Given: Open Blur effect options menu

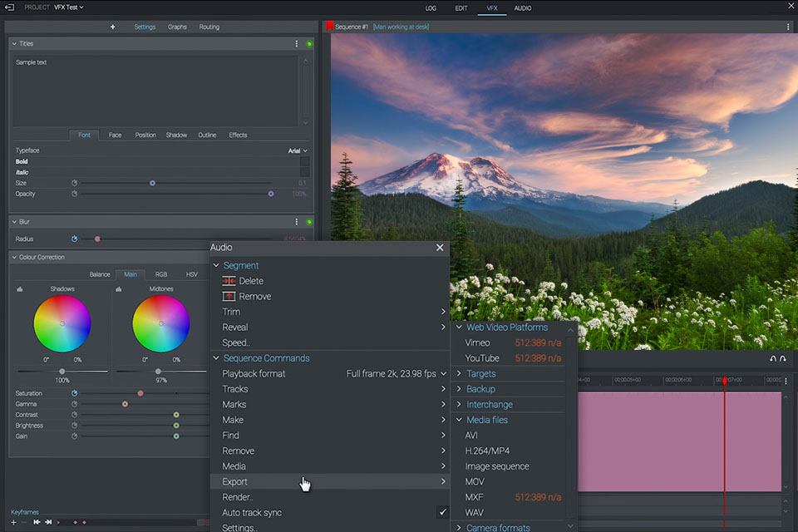Looking at the screenshot, I should click(x=296, y=222).
